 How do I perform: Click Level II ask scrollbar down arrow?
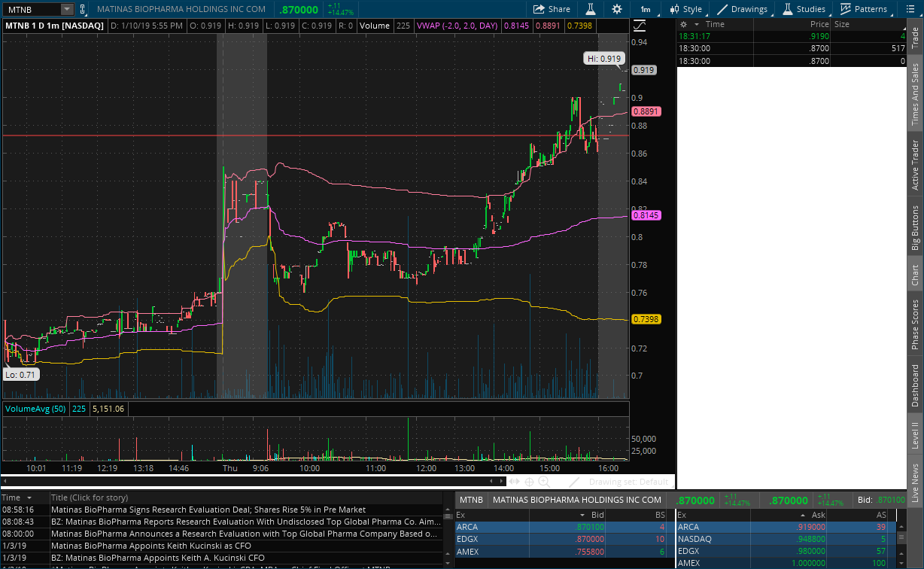[901, 564]
